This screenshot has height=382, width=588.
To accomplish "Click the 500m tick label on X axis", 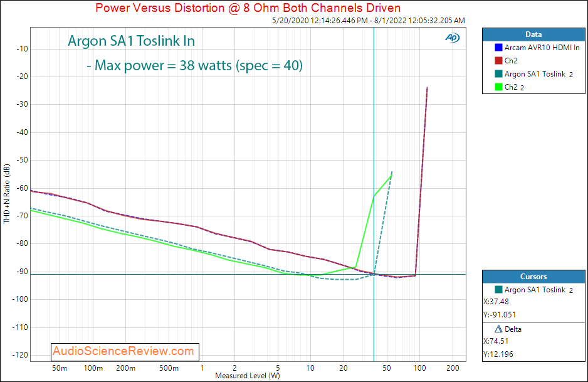I will pyautogui.click(x=169, y=368).
